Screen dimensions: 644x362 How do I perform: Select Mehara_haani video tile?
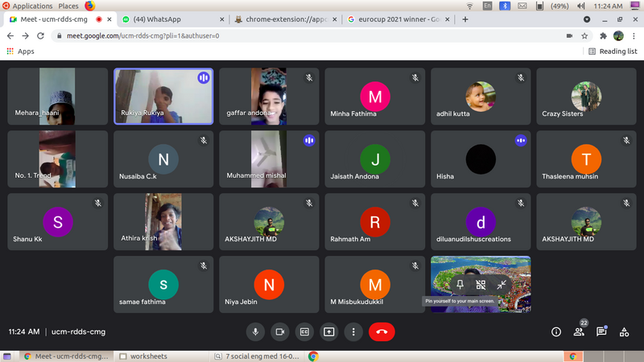click(x=57, y=96)
